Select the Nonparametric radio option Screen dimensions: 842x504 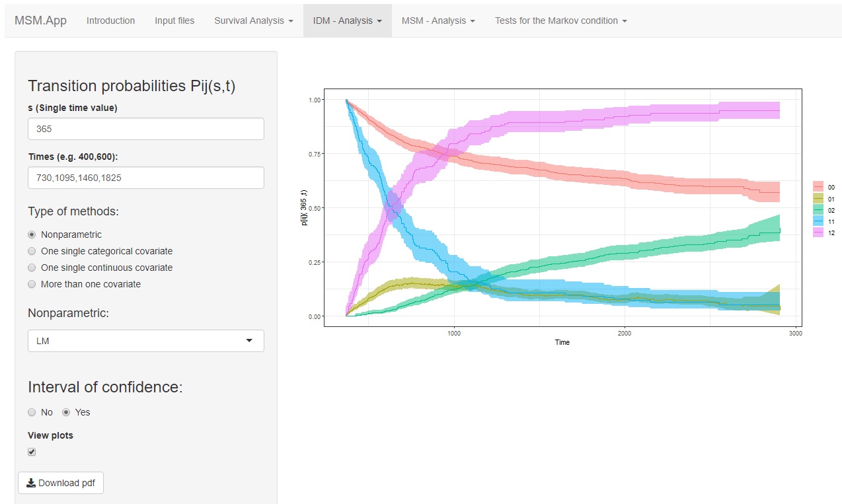pos(32,234)
